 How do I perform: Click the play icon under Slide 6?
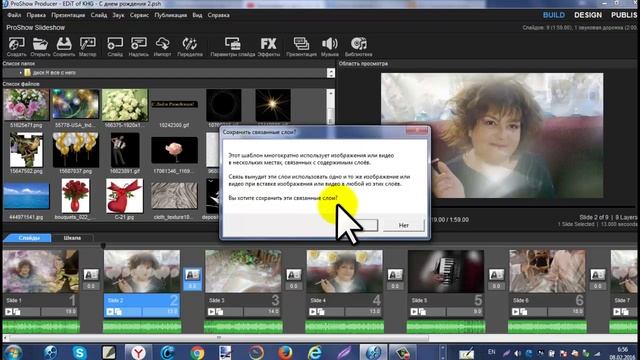pos(515,312)
